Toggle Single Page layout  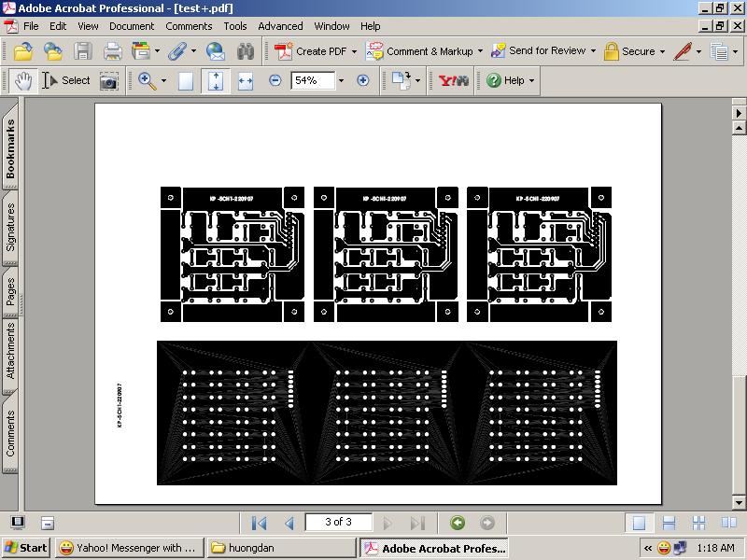[x=639, y=523]
